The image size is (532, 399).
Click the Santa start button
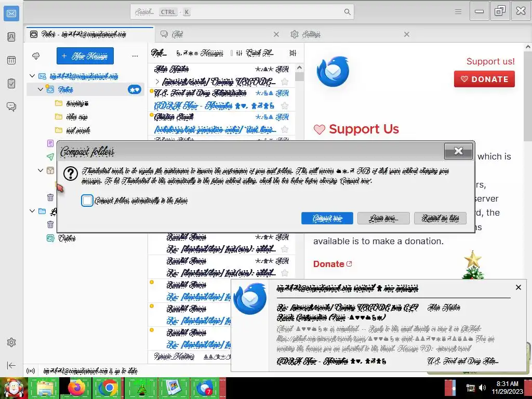pyautogui.click(x=14, y=388)
